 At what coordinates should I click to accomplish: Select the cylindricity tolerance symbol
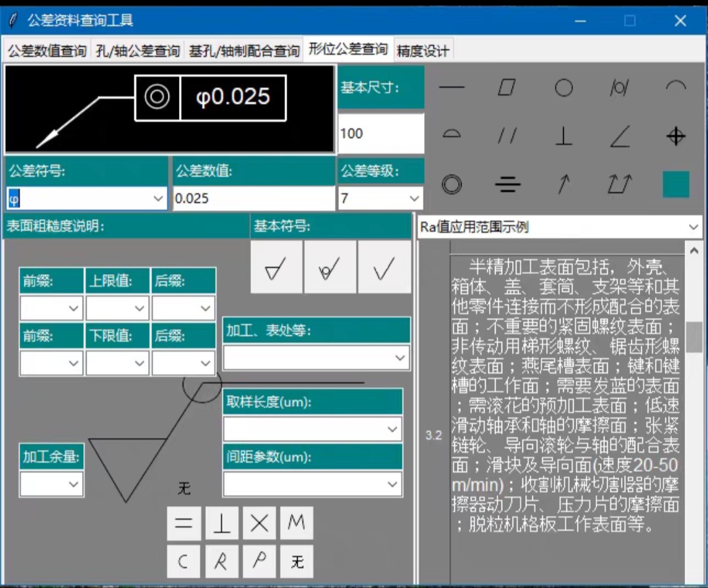tap(619, 87)
